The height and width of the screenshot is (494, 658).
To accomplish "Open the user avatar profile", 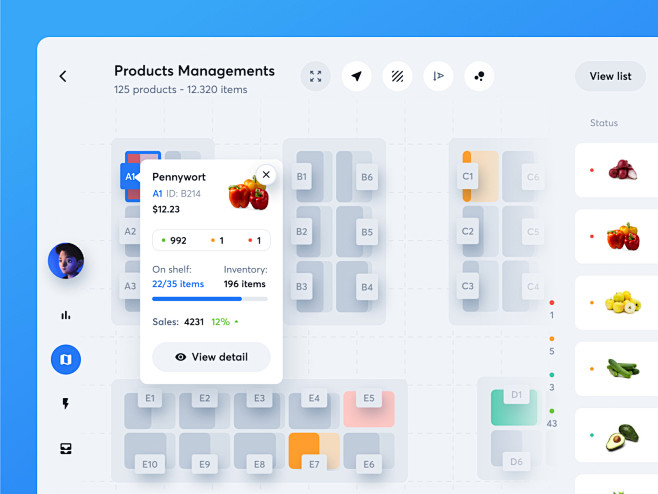I will pyautogui.click(x=66, y=261).
